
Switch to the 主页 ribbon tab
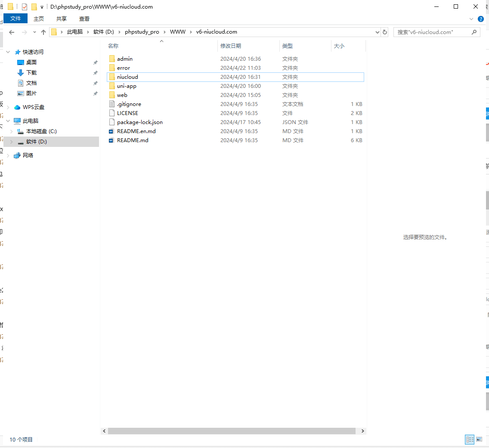(x=39, y=19)
